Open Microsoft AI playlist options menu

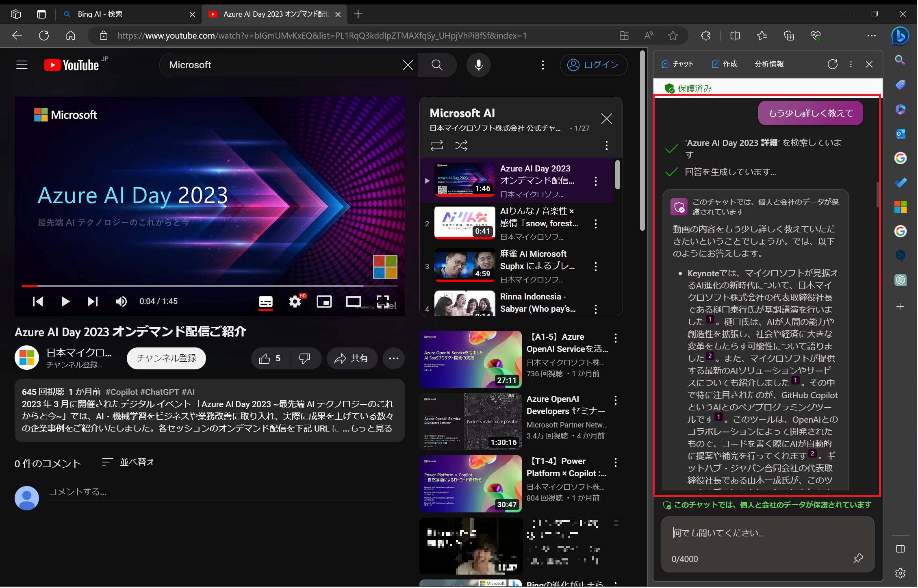pyautogui.click(x=606, y=145)
